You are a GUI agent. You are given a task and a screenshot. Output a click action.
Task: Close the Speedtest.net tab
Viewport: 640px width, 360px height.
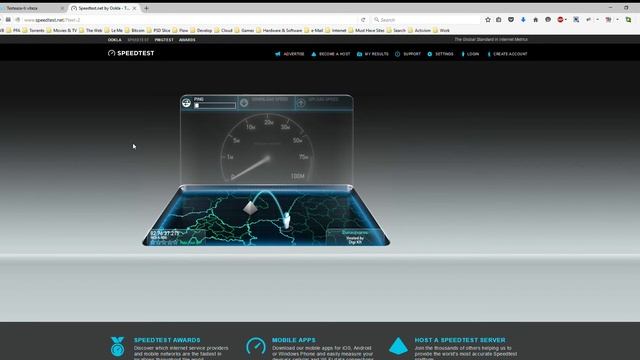pos(134,8)
